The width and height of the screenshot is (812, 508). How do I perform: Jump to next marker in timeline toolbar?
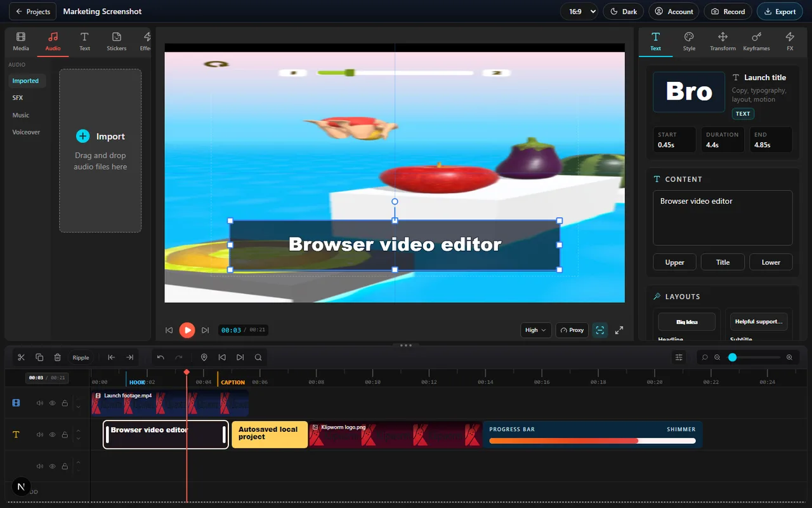pos(240,358)
